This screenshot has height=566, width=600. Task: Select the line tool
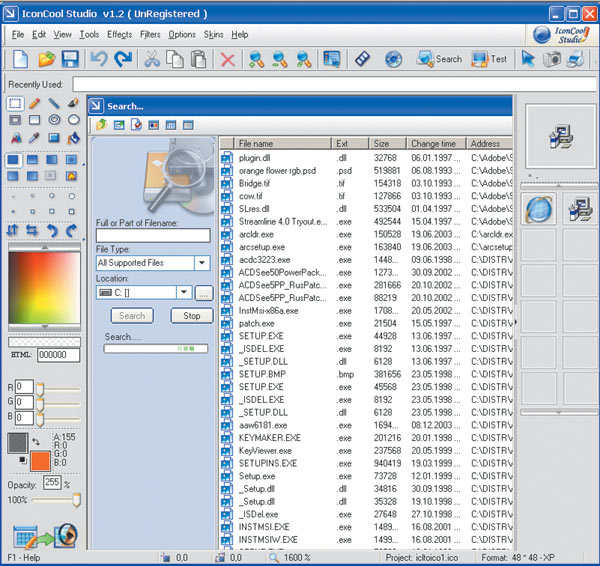[54, 103]
